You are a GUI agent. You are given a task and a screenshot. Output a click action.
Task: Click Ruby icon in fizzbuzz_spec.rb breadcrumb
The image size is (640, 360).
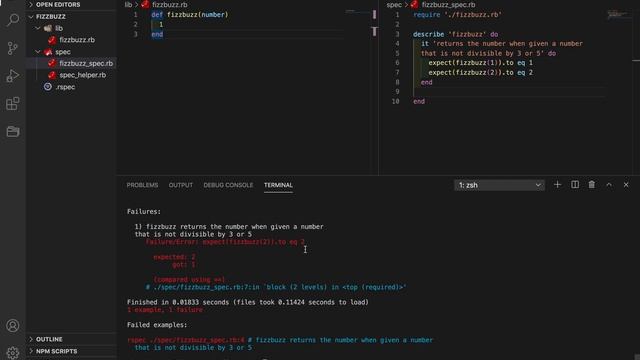pyautogui.click(x=414, y=4)
